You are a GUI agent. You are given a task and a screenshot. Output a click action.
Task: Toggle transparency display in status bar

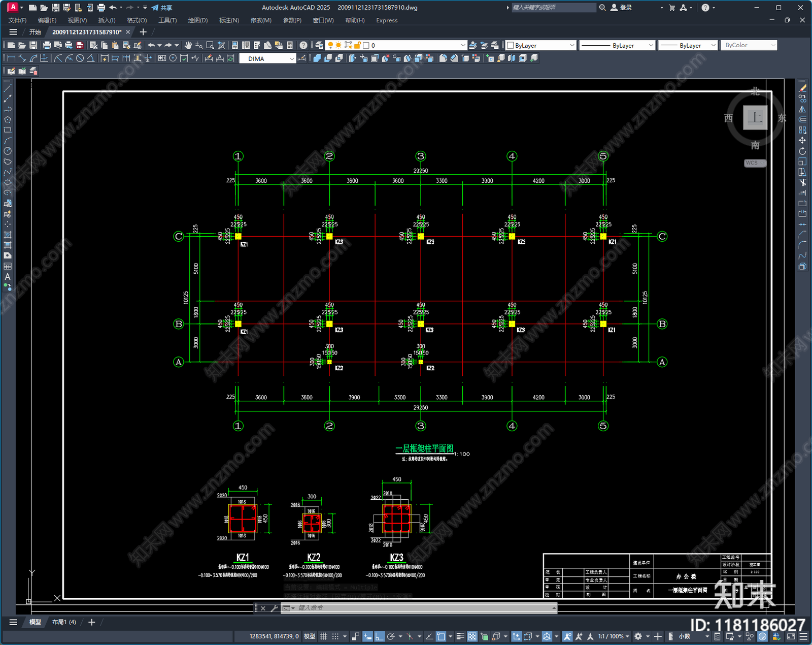coord(472,636)
